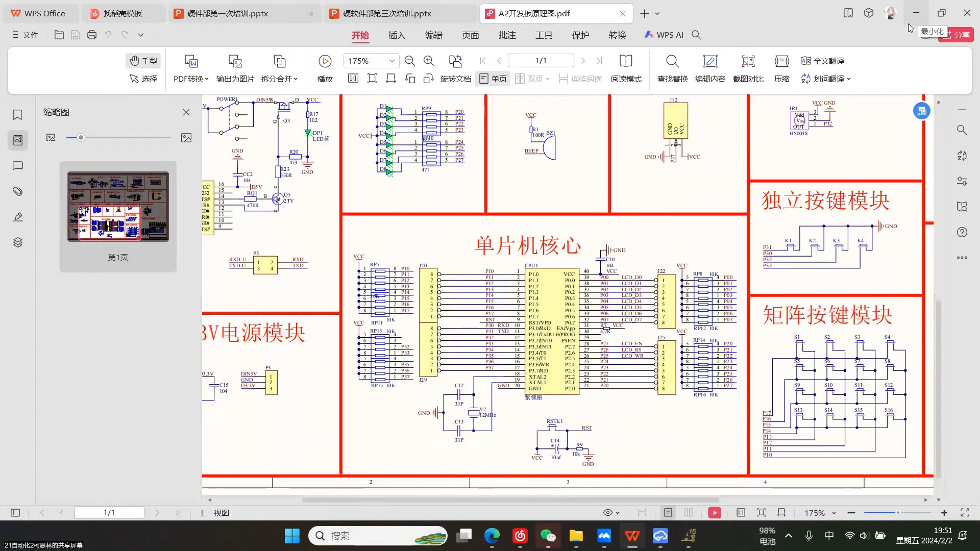Open the bookmarks panel in the left sidebar
Image resolution: width=980 pixels, height=551 pixels.
click(x=17, y=115)
